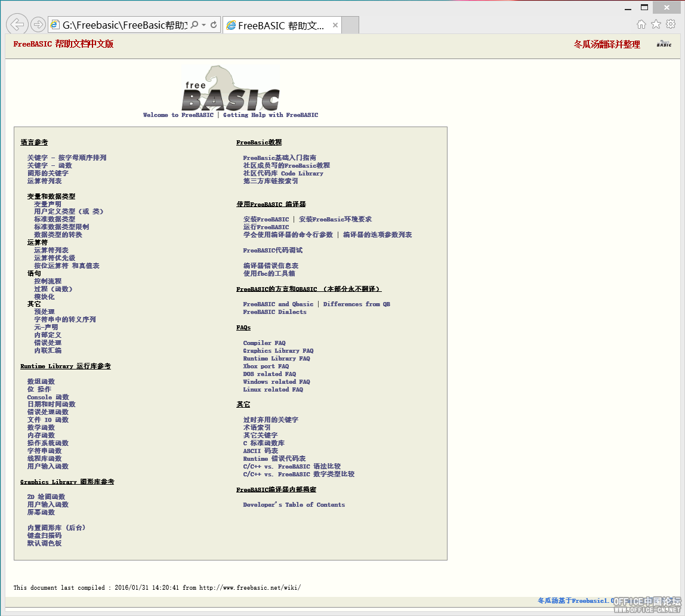Open Windows related FAQ link

tap(276, 382)
